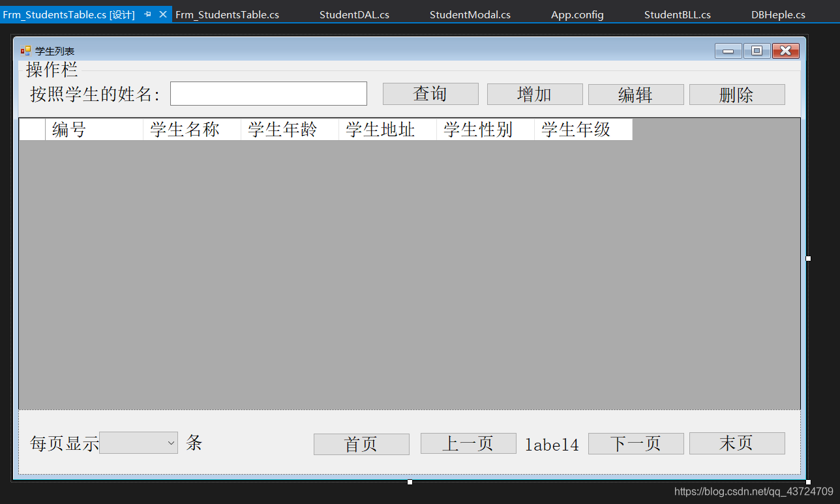
Task: Open the StudentDAL.cs tab
Action: click(354, 14)
